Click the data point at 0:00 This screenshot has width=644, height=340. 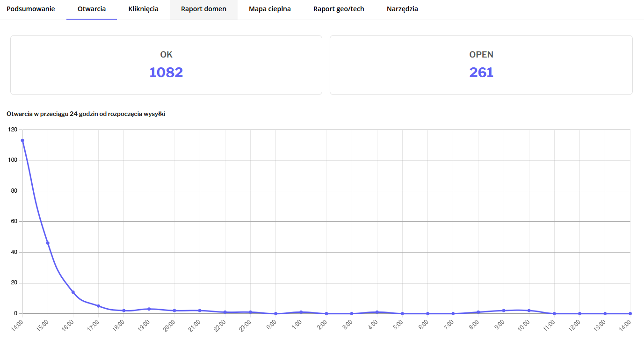pos(276,313)
